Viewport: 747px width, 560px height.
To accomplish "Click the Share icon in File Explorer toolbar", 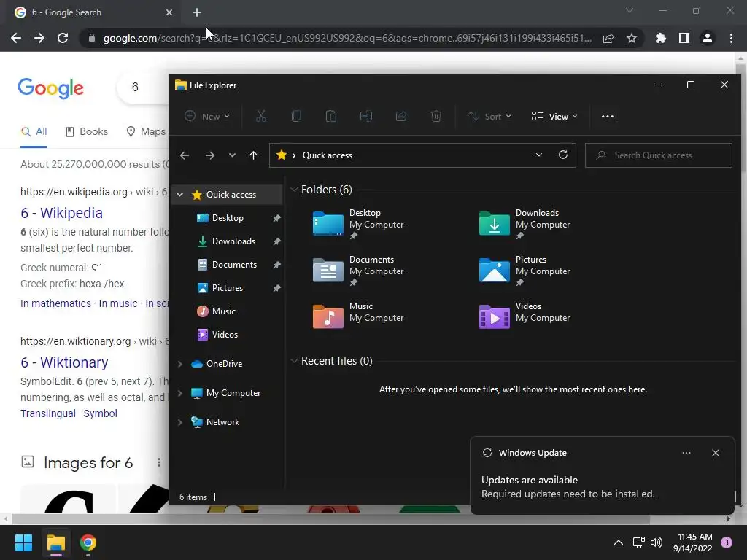I will point(400,116).
